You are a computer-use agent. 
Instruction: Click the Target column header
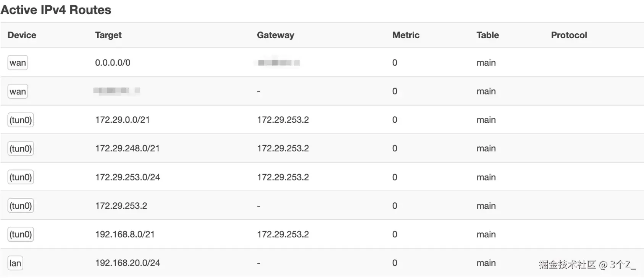click(x=108, y=35)
